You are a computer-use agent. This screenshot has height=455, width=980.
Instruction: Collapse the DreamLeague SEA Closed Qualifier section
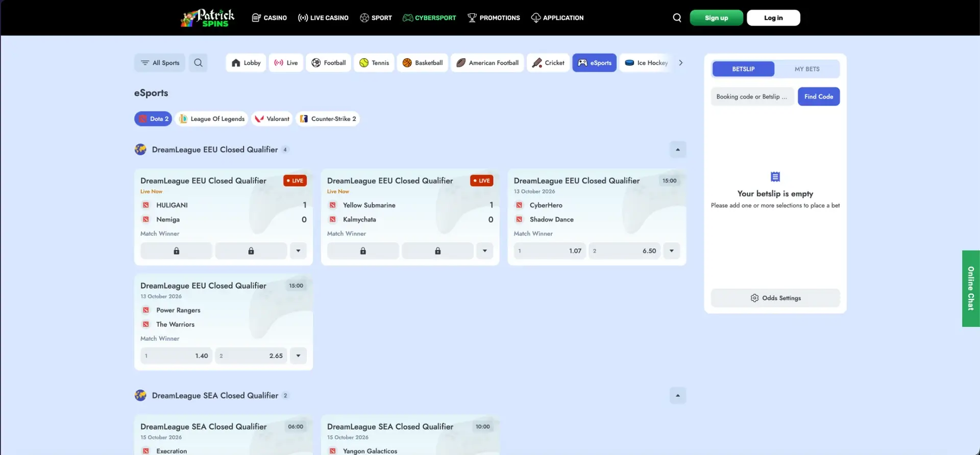(678, 395)
